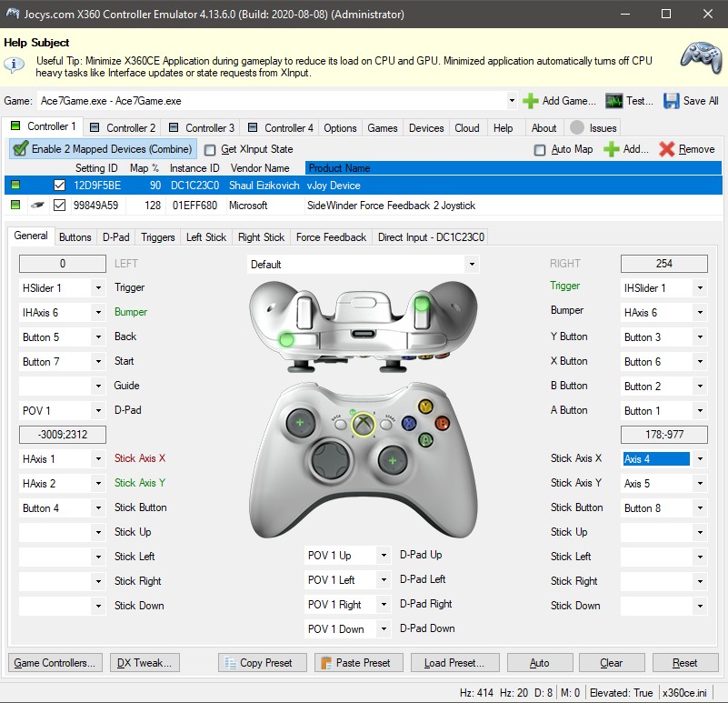Screen dimensions: 728x703
Task: Click left thumbstick on controller image
Action: [300, 423]
